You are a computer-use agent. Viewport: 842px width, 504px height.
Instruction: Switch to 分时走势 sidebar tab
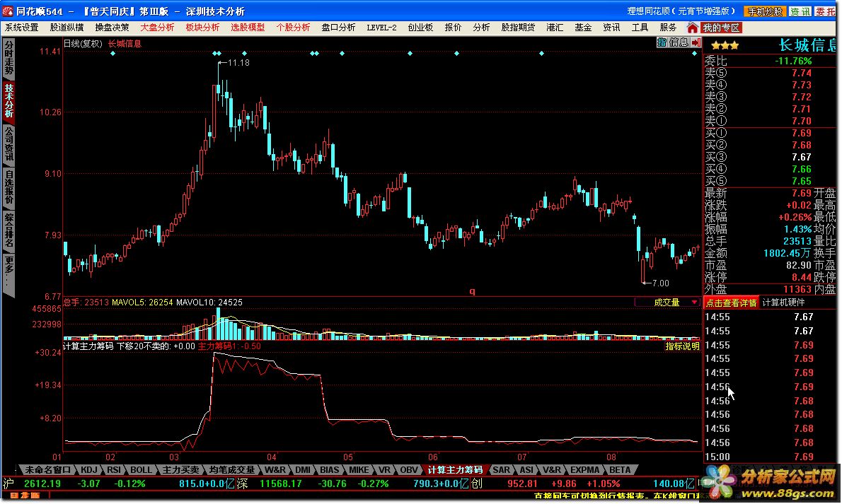(8, 59)
